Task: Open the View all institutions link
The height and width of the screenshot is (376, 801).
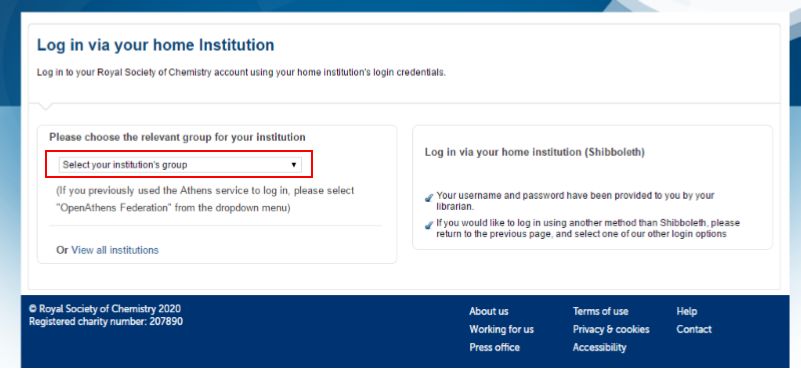Action: pos(115,250)
